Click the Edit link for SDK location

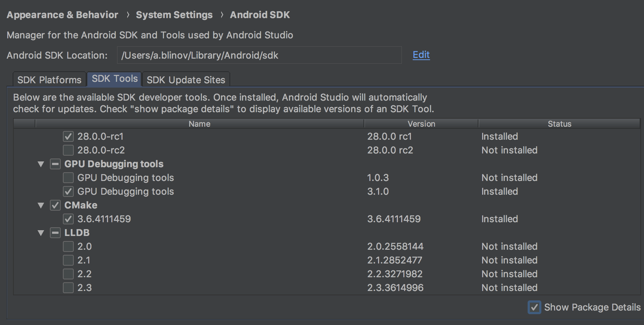click(x=421, y=55)
